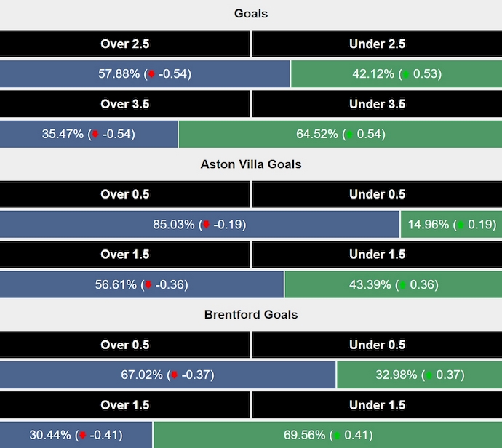
Task: Select Aston Villa Over 1.5 header
Action: (125, 255)
